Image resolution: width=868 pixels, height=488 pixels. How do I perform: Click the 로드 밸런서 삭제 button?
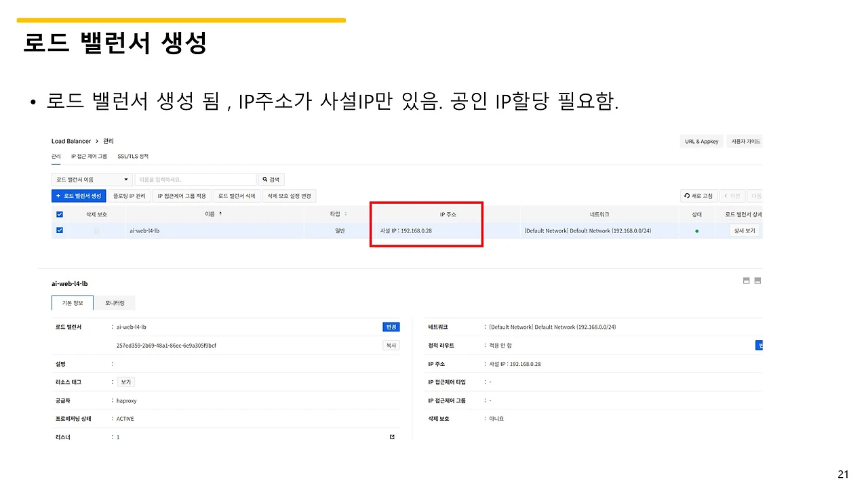click(x=237, y=196)
